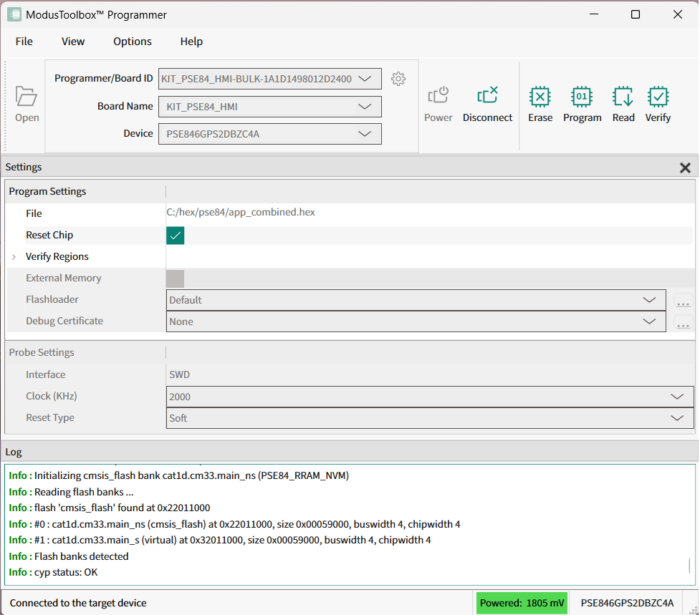Read device memory with Read icon

(x=623, y=105)
